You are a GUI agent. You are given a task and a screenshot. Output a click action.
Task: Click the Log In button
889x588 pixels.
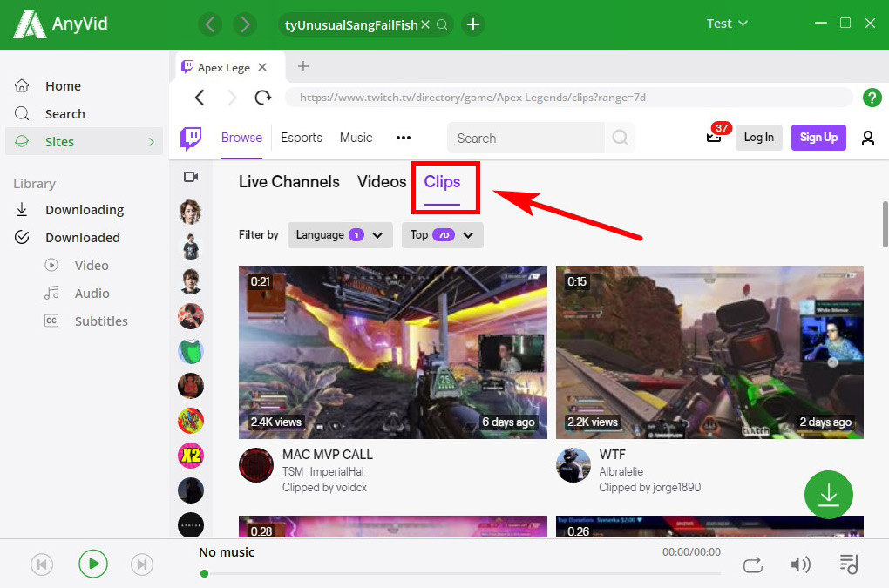[x=758, y=138]
